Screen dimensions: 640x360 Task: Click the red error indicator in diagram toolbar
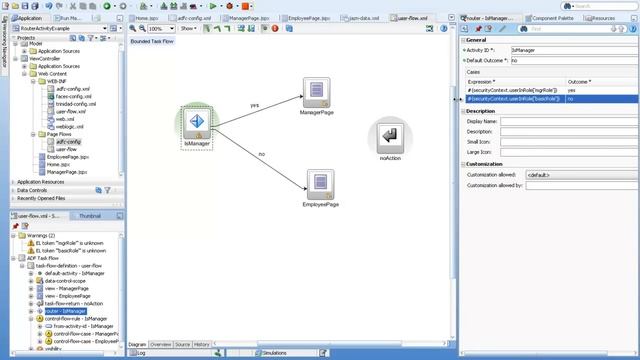[x=275, y=28]
